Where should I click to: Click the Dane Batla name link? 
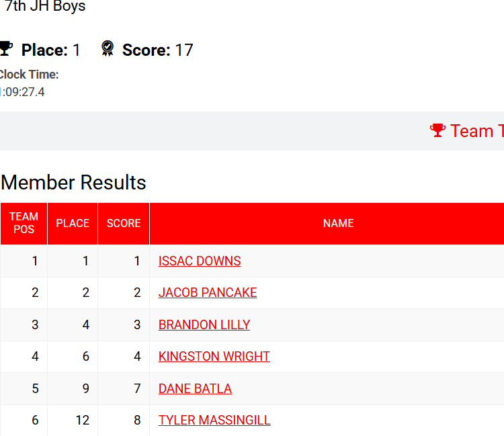[195, 388]
